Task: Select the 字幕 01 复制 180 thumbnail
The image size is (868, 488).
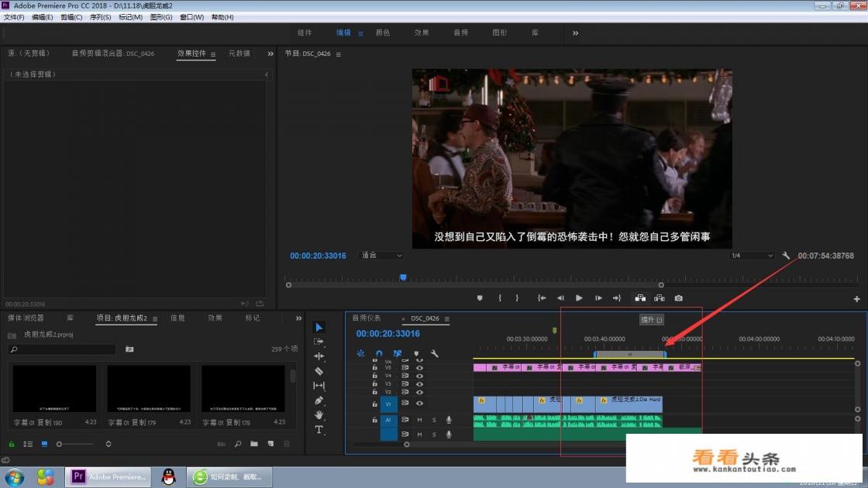Action: click(53, 388)
